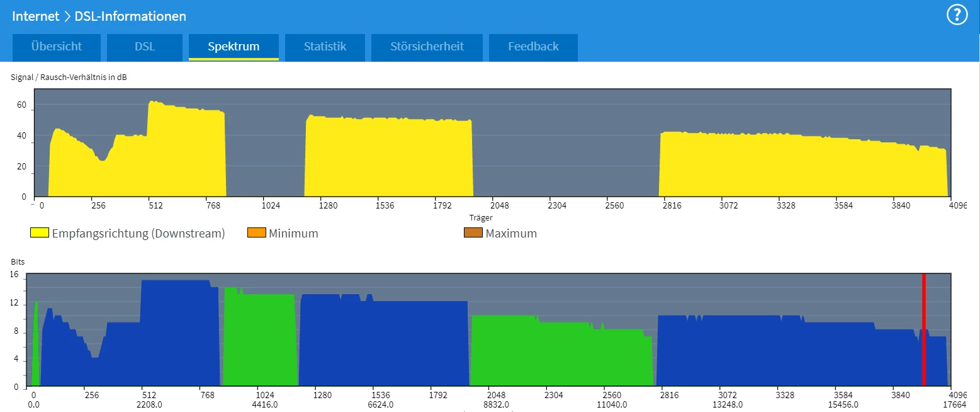Open the help question mark icon
Screen dimensions: 980x412
point(957,14)
